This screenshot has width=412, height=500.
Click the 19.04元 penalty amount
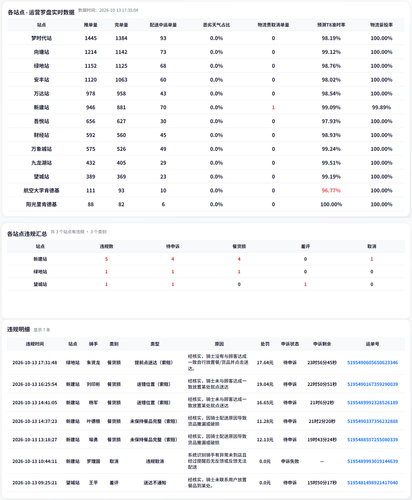coord(265,384)
